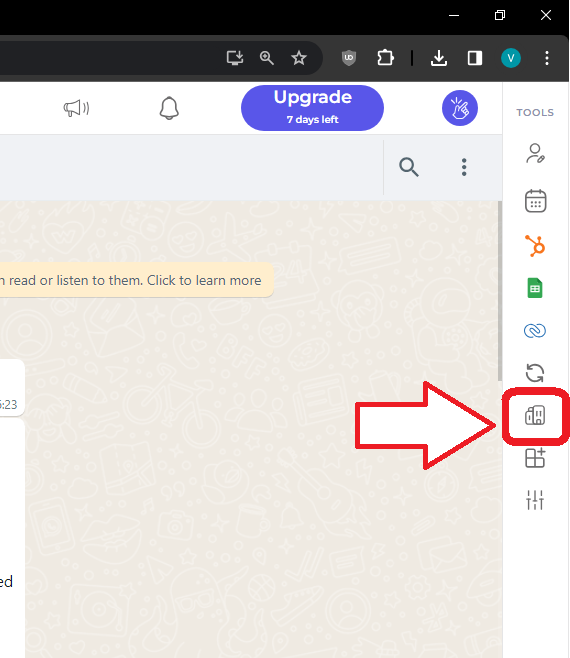Click the Upgrade 7 days left button
Image resolution: width=570 pixels, height=658 pixels.
(x=312, y=108)
